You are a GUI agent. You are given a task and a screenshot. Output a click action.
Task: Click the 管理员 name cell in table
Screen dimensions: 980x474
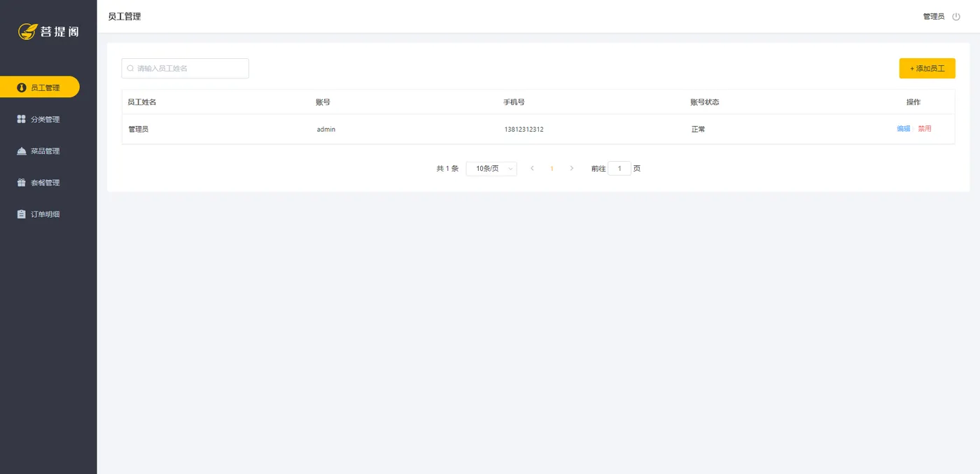coord(139,130)
